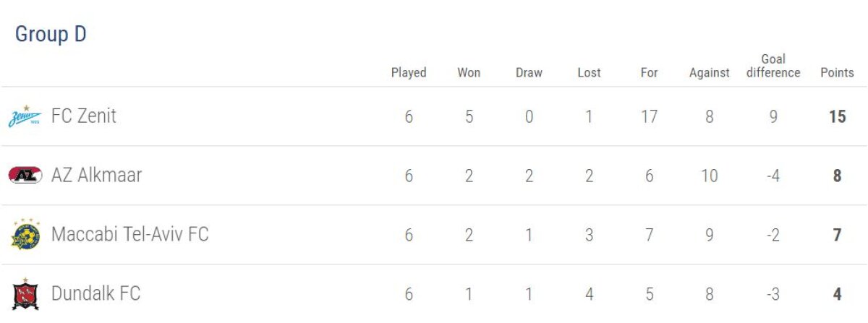Screen dimensions: 868x323
Task: Click the Group D heading
Action: 51,34
